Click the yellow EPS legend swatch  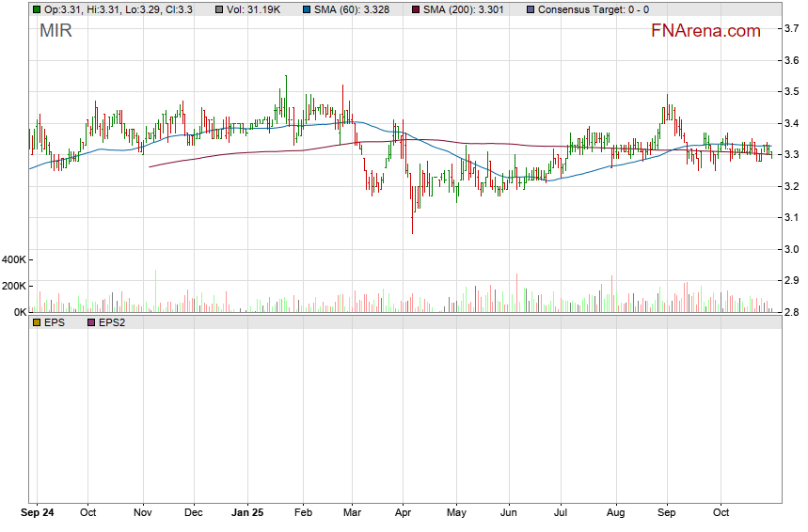[37, 322]
